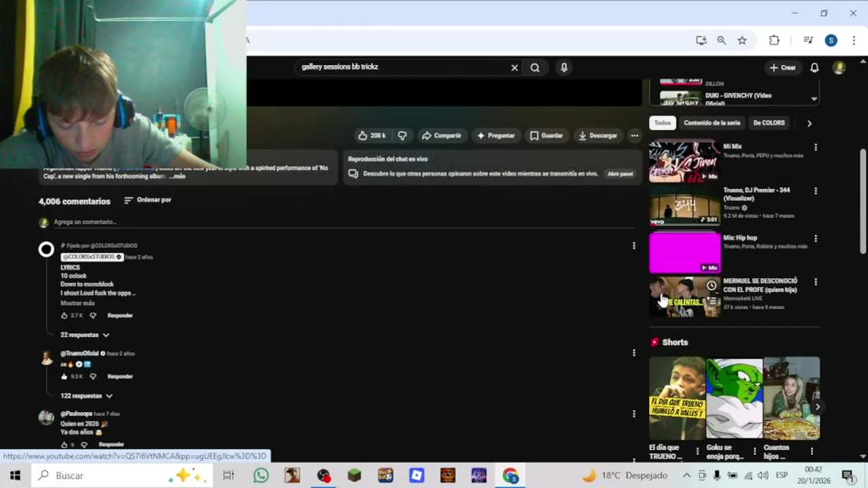
Task: Open options for Mi Mix
Action: 815,147
